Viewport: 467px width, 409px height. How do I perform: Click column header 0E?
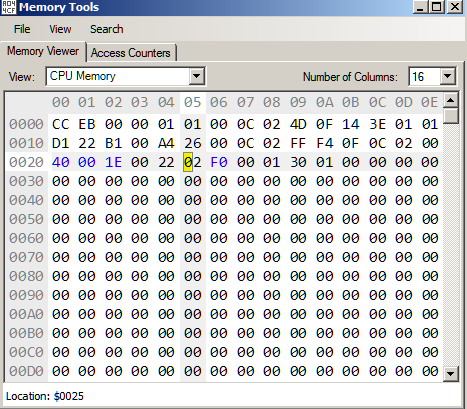430,102
